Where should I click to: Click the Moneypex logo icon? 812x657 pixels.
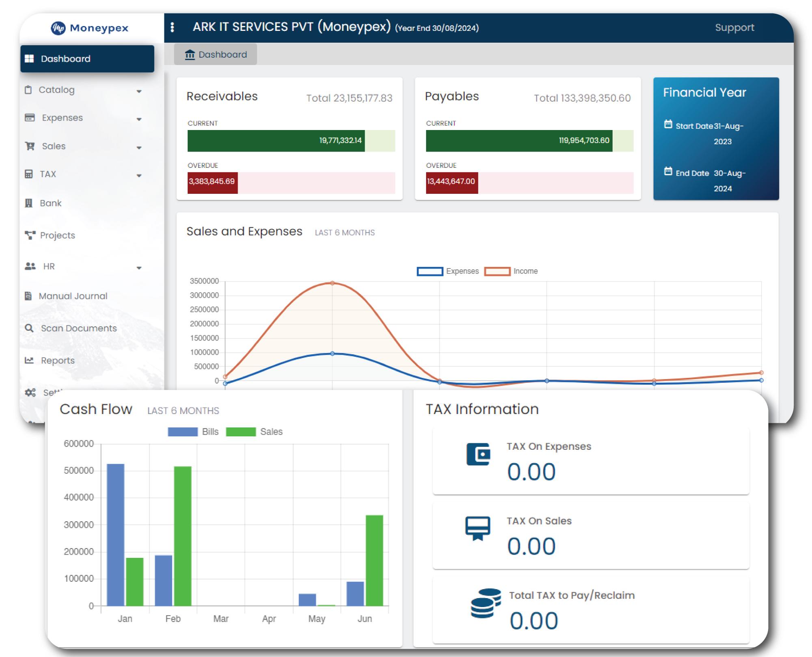(x=58, y=28)
